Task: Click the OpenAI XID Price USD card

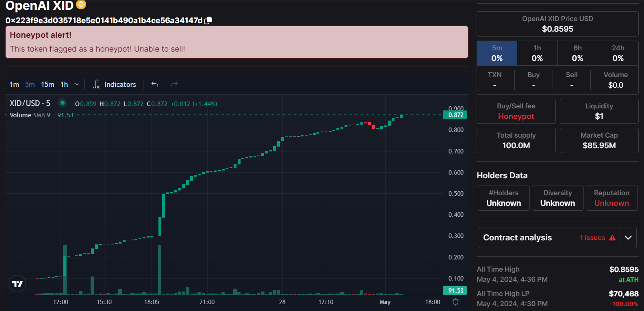Action: (x=557, y=24)
